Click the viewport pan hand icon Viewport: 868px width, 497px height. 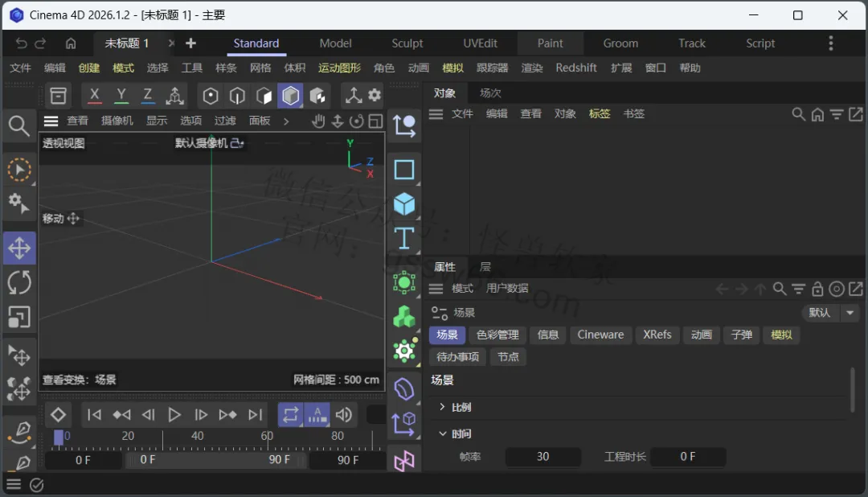point(318,121)
